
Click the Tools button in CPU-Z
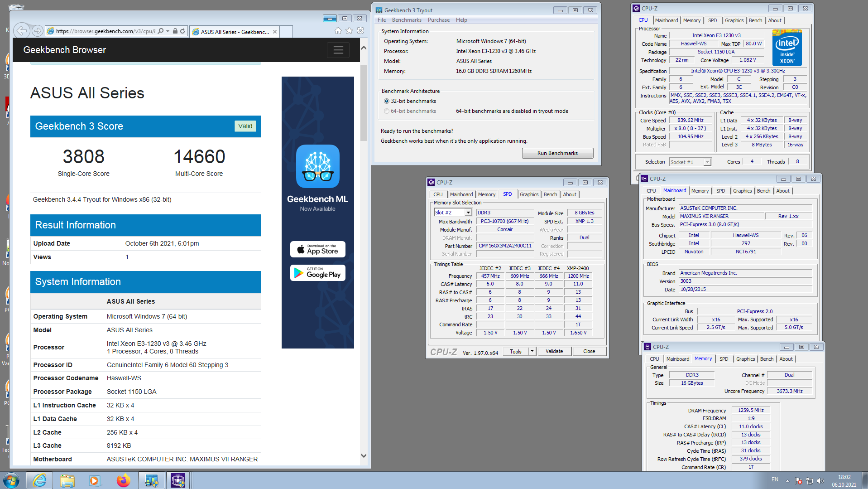pos(515,351)
